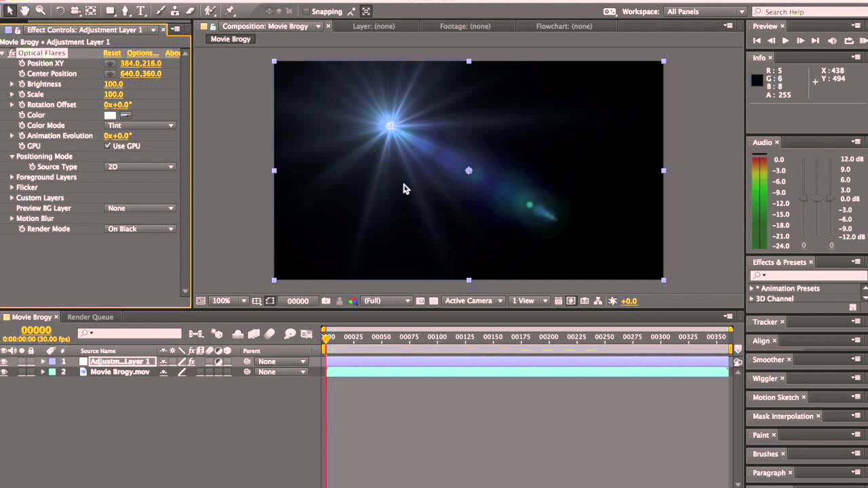
Task: Hide the Movie Brogy.mov layer visibility
Action: point(4,372)
